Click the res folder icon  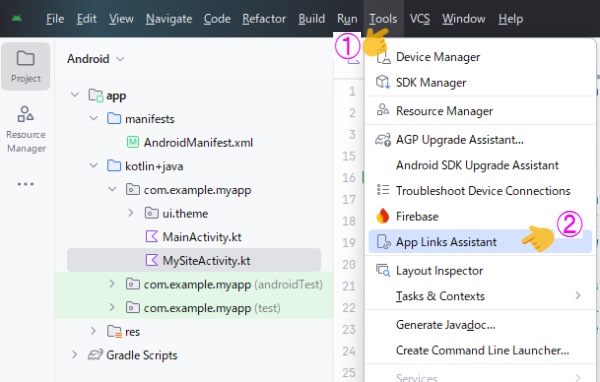114,331
